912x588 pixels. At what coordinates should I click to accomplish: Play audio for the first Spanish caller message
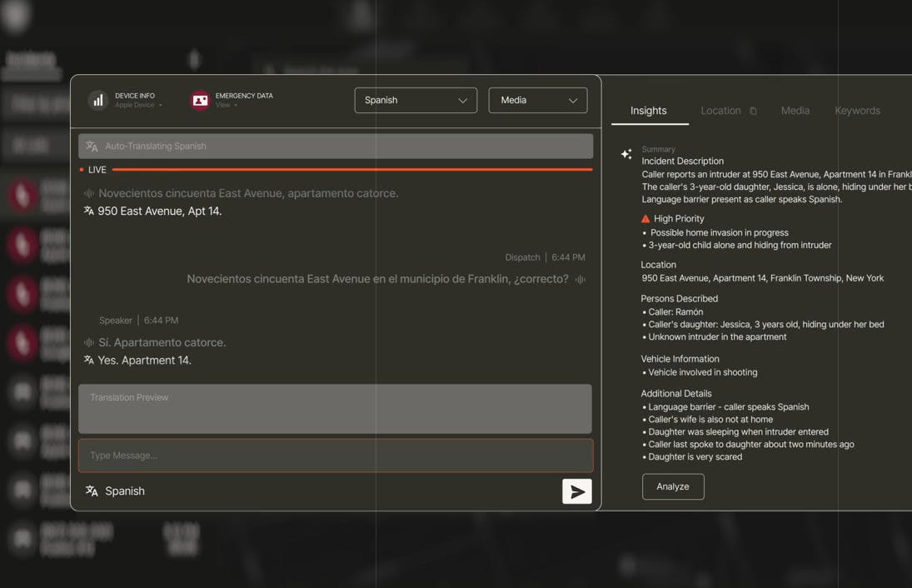pos(89,193)
